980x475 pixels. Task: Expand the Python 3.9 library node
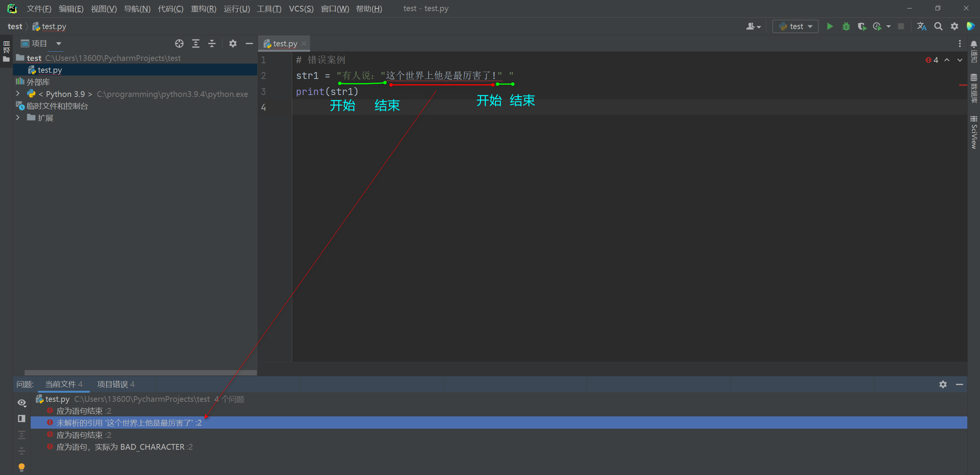[18, 94]
